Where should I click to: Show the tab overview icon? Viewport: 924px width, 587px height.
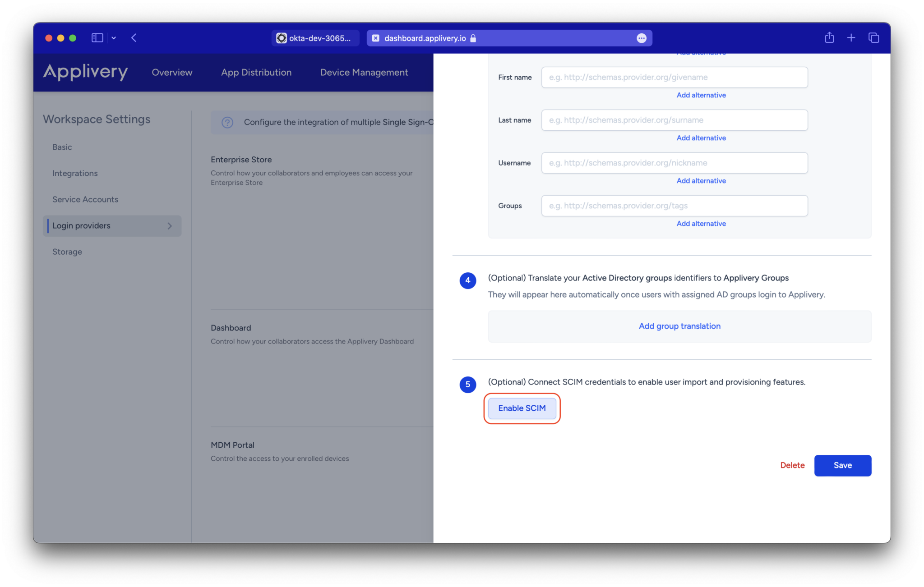(873, 37)
